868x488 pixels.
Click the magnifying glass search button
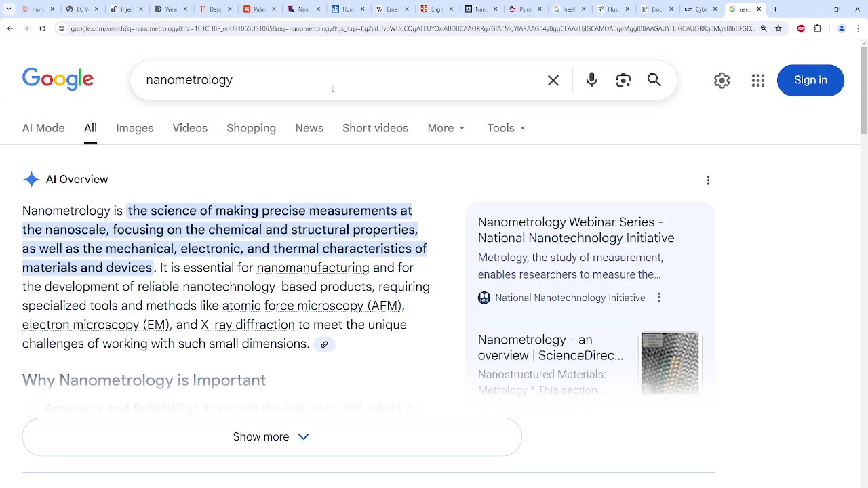(x=654, y=80)
